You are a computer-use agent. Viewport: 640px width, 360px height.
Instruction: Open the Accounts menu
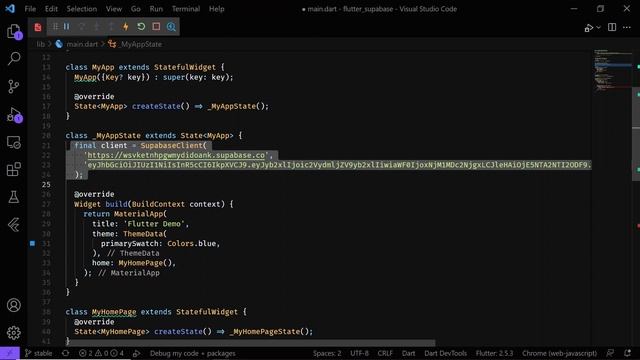click(x=13, y=305)
